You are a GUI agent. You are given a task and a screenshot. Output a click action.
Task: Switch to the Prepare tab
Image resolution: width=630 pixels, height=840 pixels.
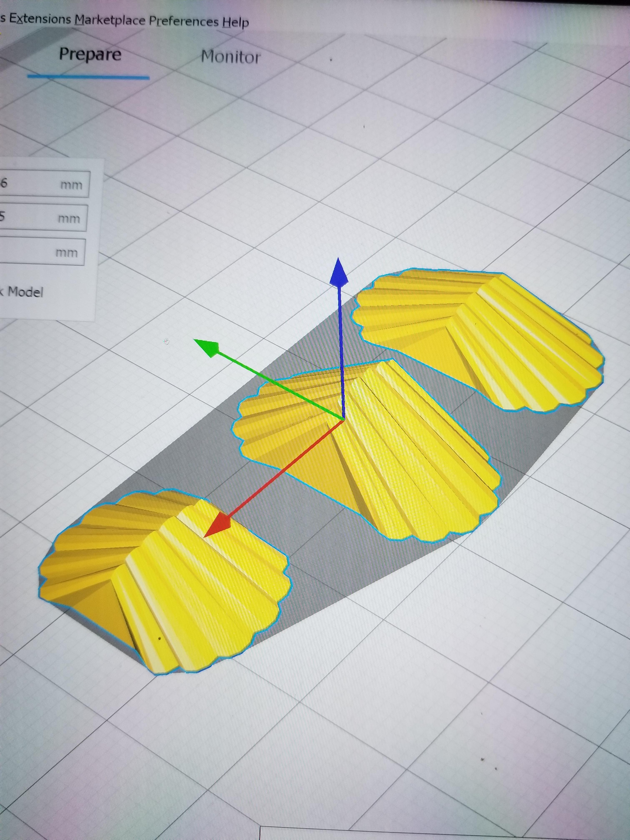click(90, 55)
